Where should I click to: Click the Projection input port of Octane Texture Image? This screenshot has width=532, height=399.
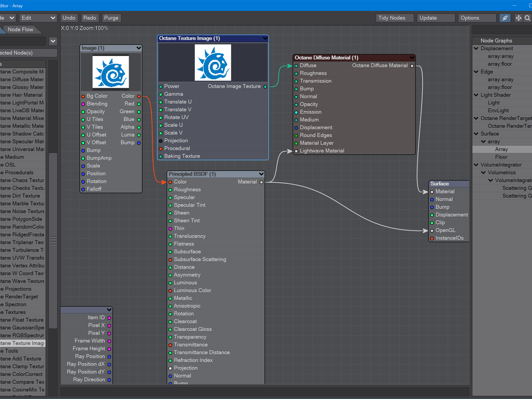(x=161, y=141)
